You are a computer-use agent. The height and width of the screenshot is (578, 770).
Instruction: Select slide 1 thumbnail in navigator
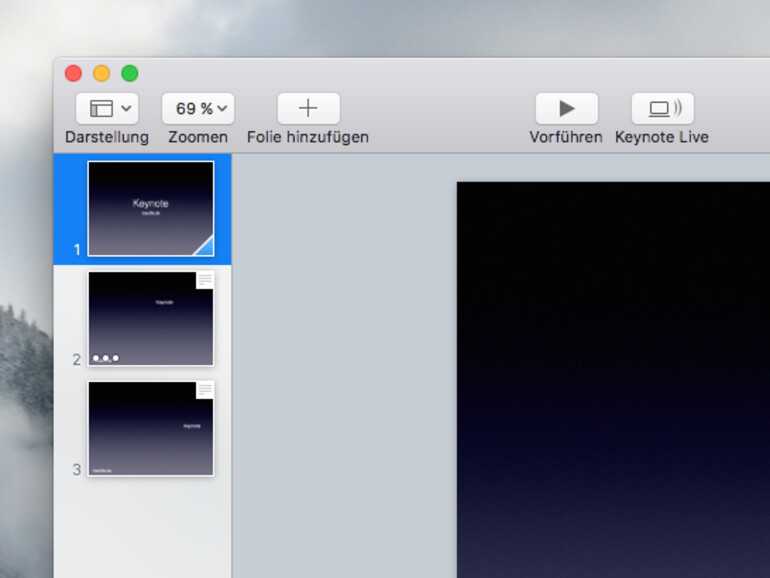[151, 209]
